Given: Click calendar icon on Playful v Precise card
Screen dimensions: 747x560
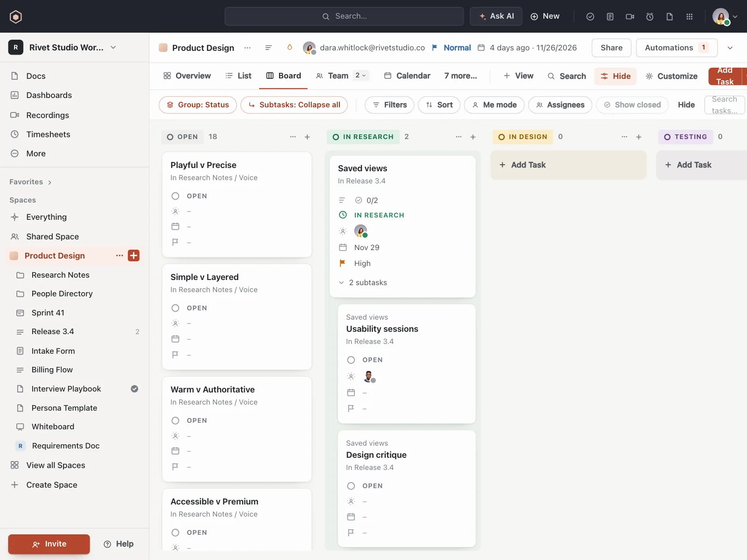Looking at the screenshot, I should click(x=175, y=226).
